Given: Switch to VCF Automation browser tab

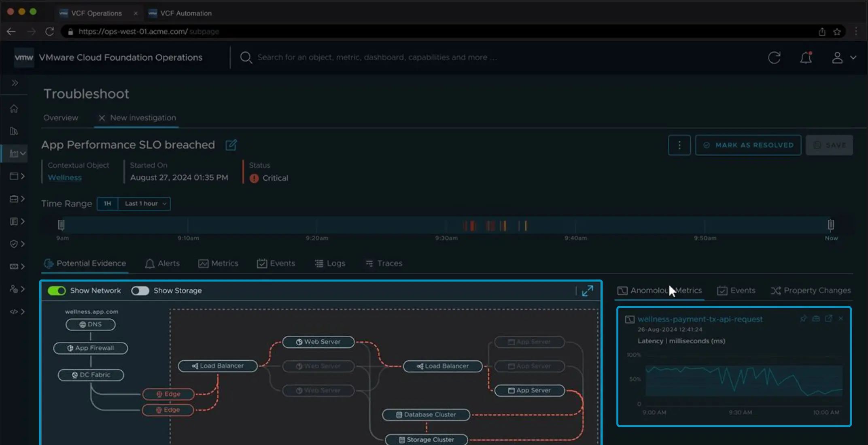Looking at the screenshot, I should click(180, 13).
